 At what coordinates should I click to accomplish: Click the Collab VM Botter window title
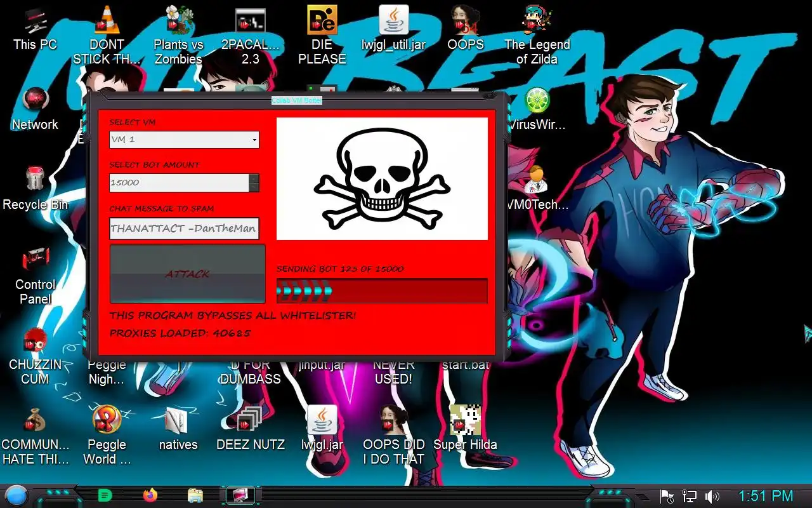[x=296, y=100]
